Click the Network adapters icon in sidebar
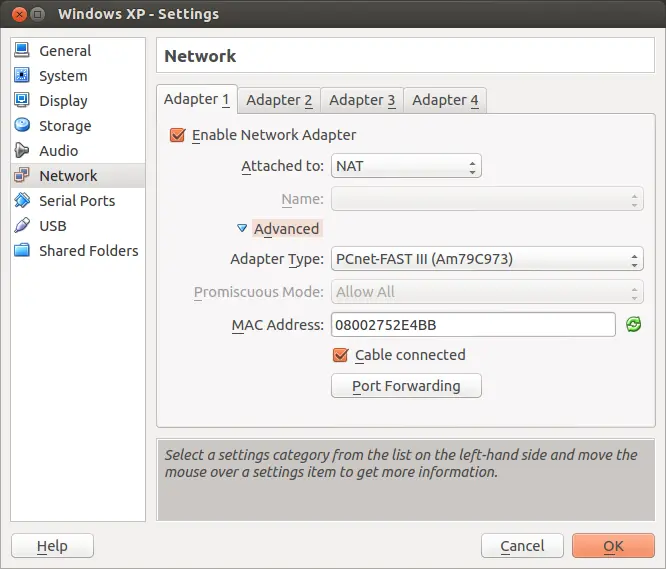The image size is (666, 569). point(22,175)
